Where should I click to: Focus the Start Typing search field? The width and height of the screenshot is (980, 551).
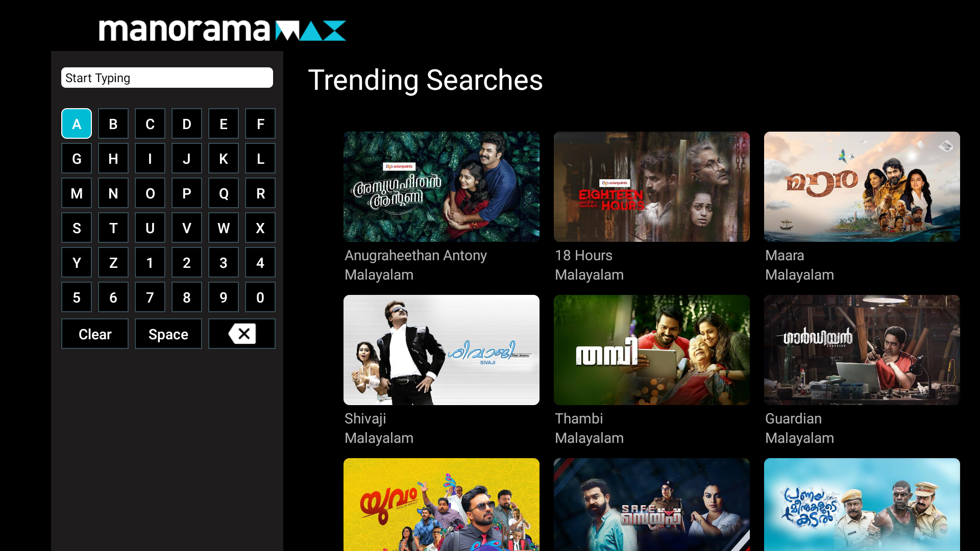pyautogui.click(x=167, y=78)
